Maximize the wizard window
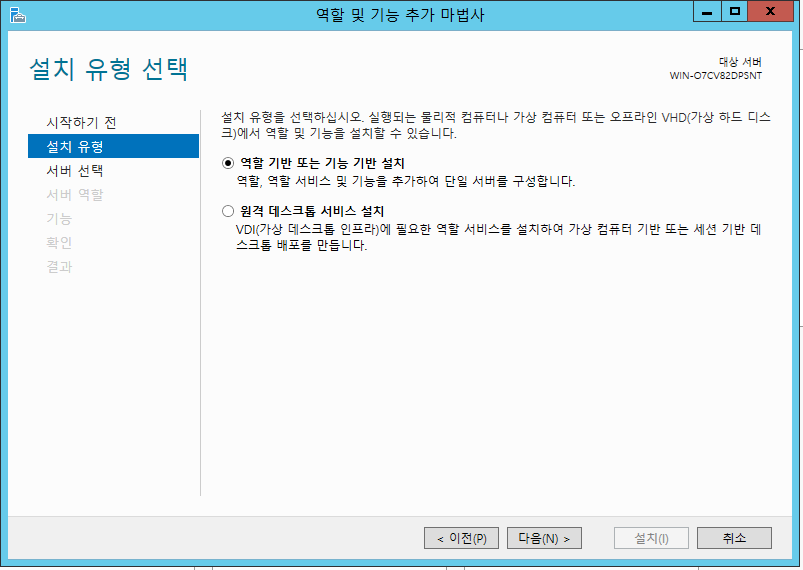Viewport: 803px width, 570px height. 735,12
